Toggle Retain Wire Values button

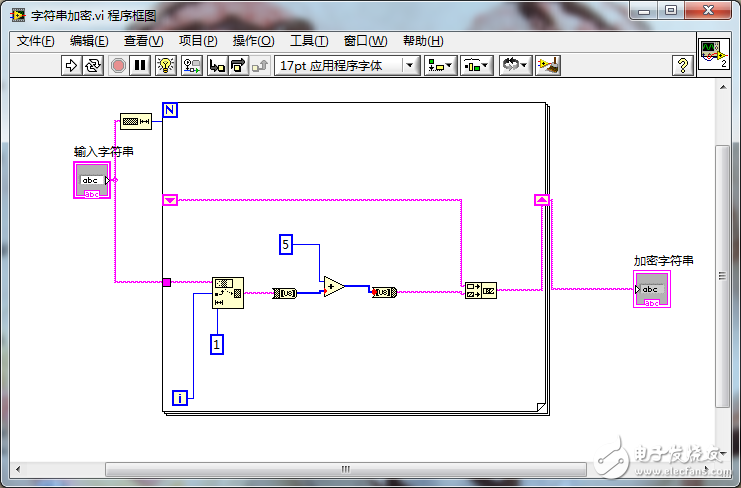point(190,65)
